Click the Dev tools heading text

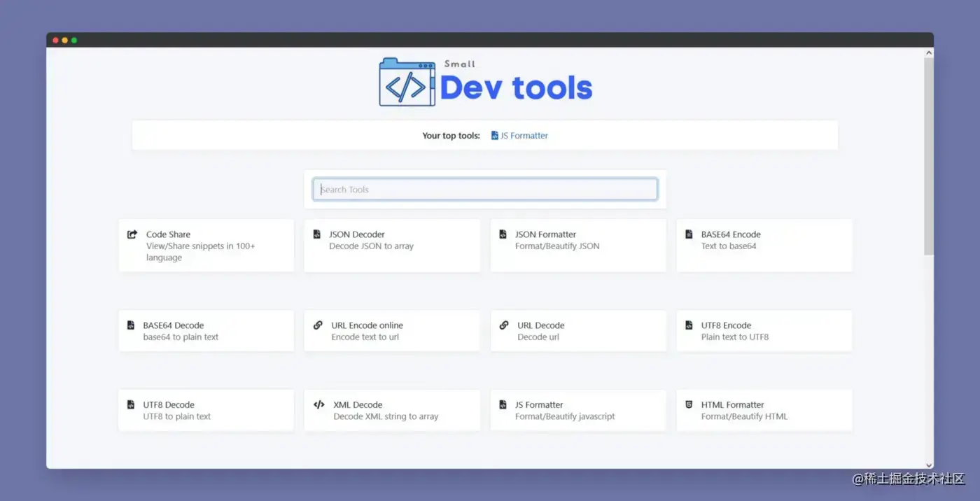516,87
